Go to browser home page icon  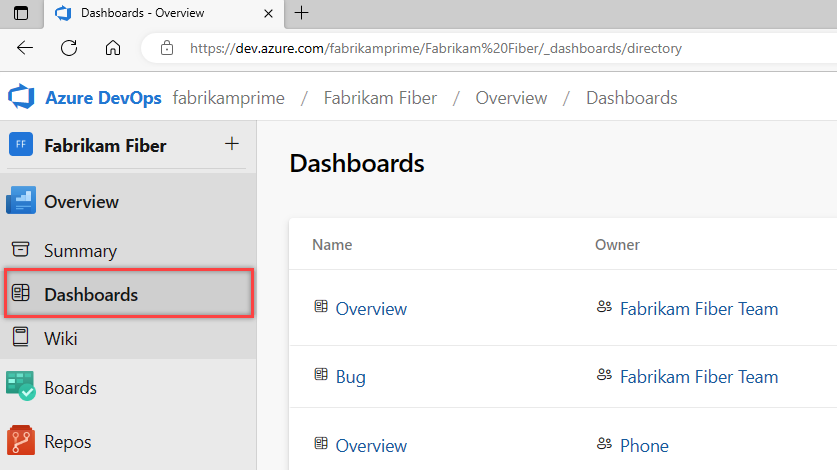pyautogui.click(x=113, y=48)
